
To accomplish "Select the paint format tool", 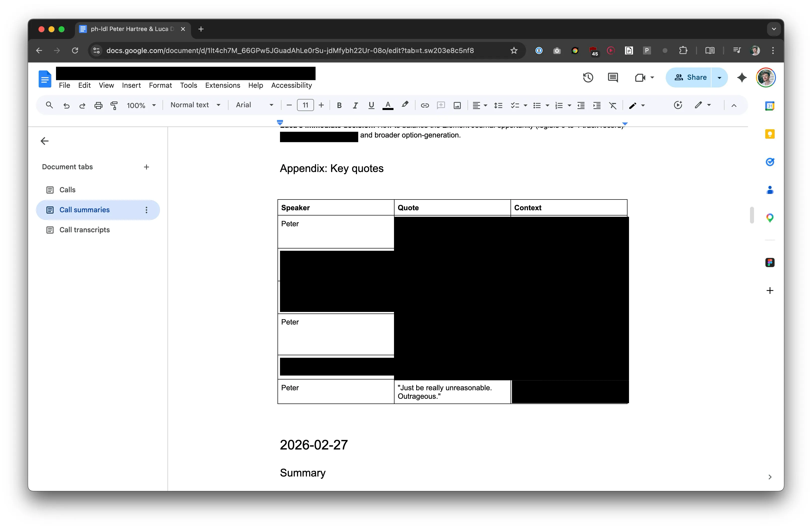I will click(x=114, y=105).
